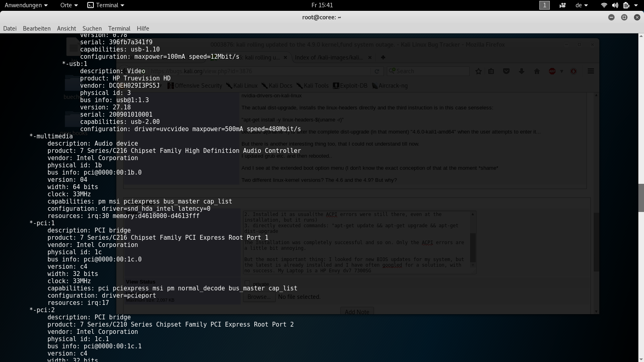Open the Bearbeiten menu in terminal
The height and width of the screenshot is (362, 644).
click(x=37, y=29)
